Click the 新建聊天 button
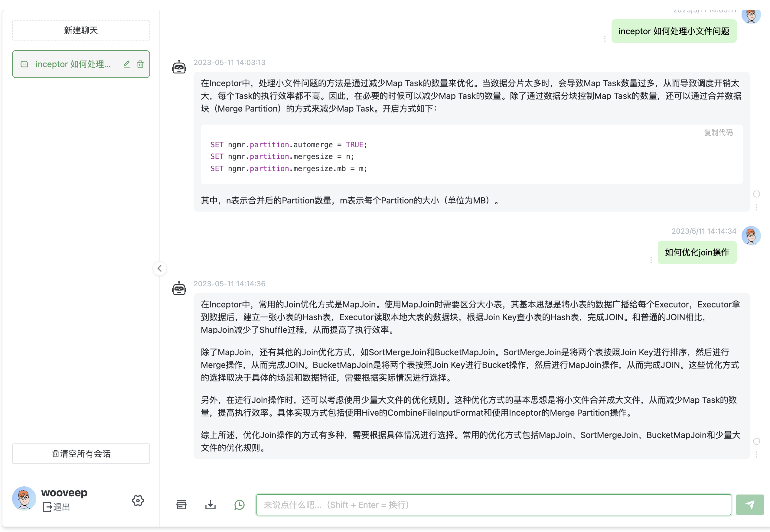Image resolution: width=770 pixels, height=532 pixels. [81, 30]
